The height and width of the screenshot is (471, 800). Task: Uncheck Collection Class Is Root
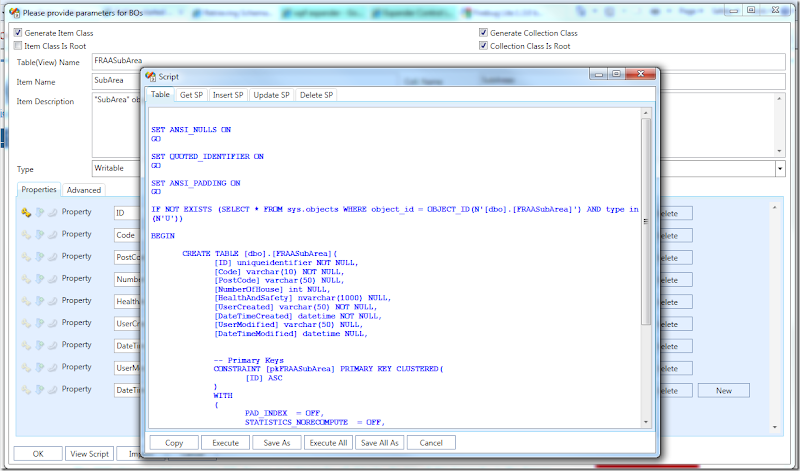click(484, 46)
